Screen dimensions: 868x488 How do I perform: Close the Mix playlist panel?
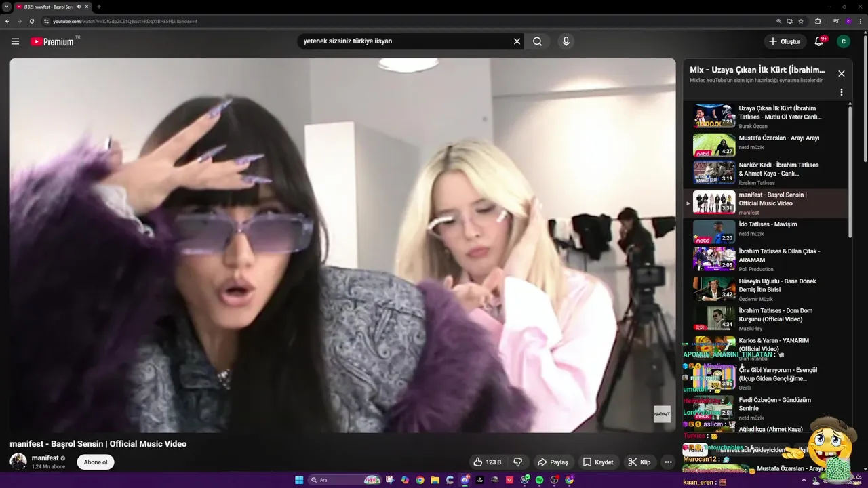click(842, 73)
